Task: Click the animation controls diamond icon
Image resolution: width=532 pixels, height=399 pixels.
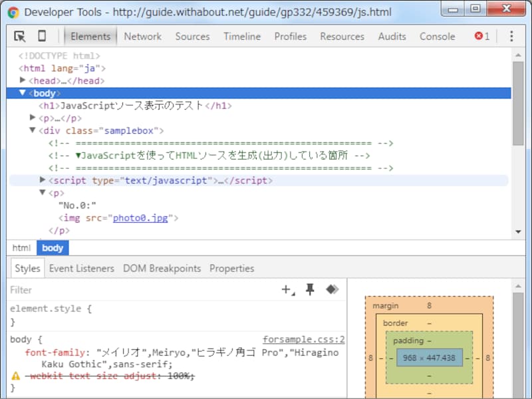Action: [332, 289]
